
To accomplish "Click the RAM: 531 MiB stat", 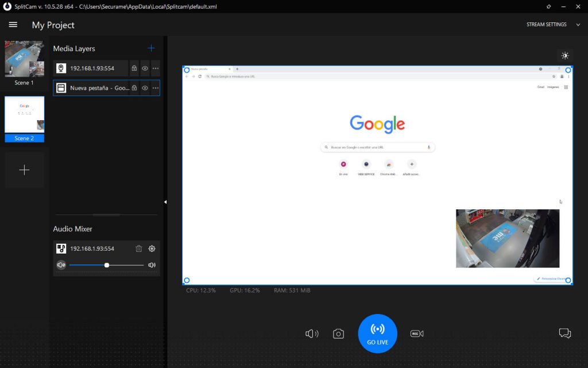I will click(x=292, y=290).
